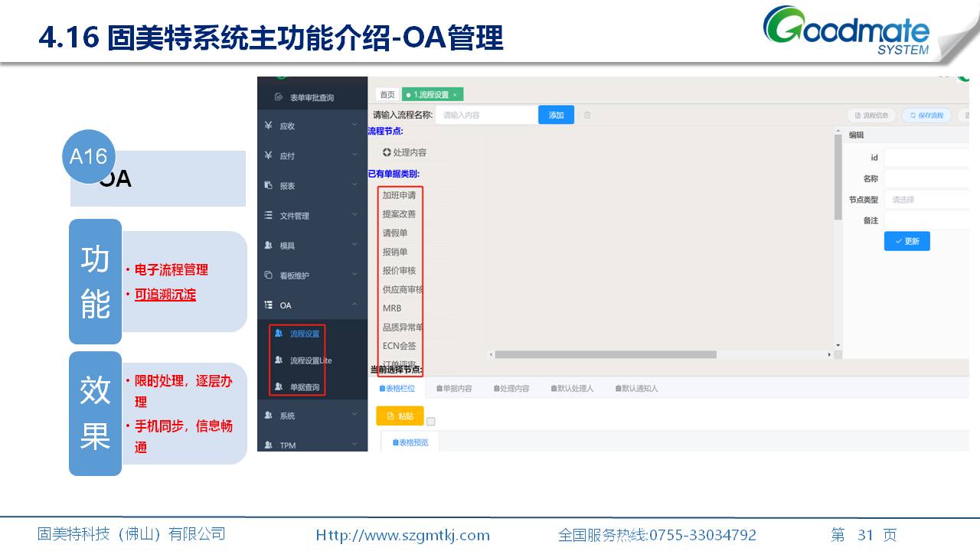Expand the 模具 sidebar menu chevron

click(x=354, y=245)
